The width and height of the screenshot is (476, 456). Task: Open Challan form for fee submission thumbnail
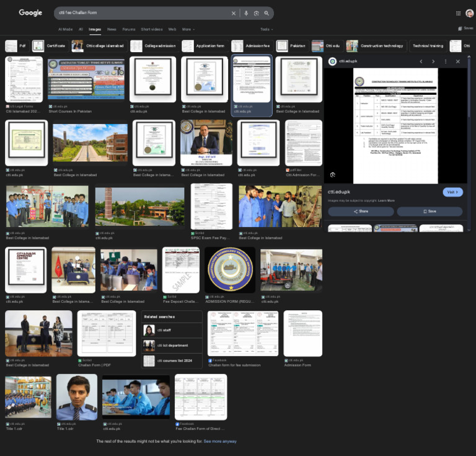pos(243,333)
